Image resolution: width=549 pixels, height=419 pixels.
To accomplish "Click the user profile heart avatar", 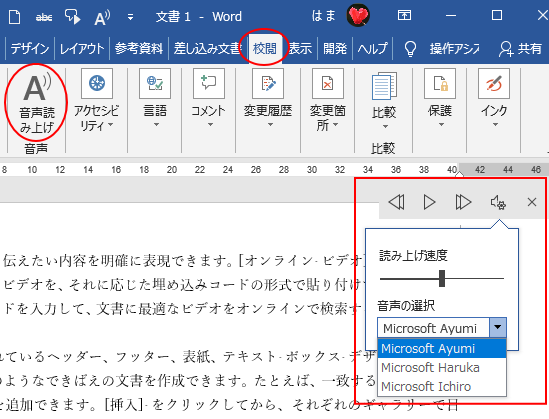I will pos(358,15).
